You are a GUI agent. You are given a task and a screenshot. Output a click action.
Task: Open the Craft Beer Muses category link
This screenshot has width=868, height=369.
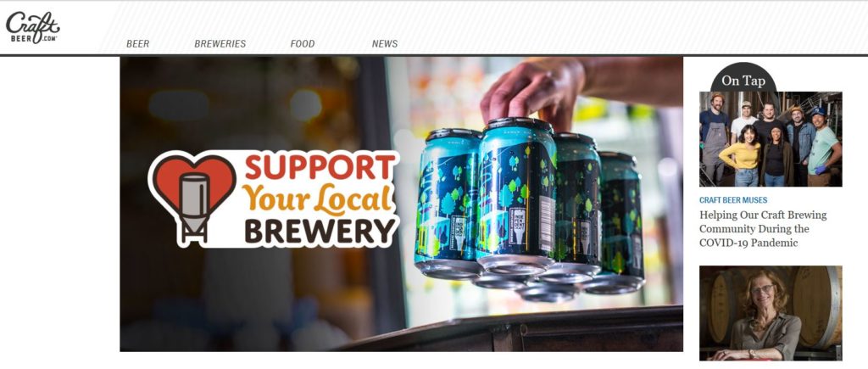tap(733, 200)
